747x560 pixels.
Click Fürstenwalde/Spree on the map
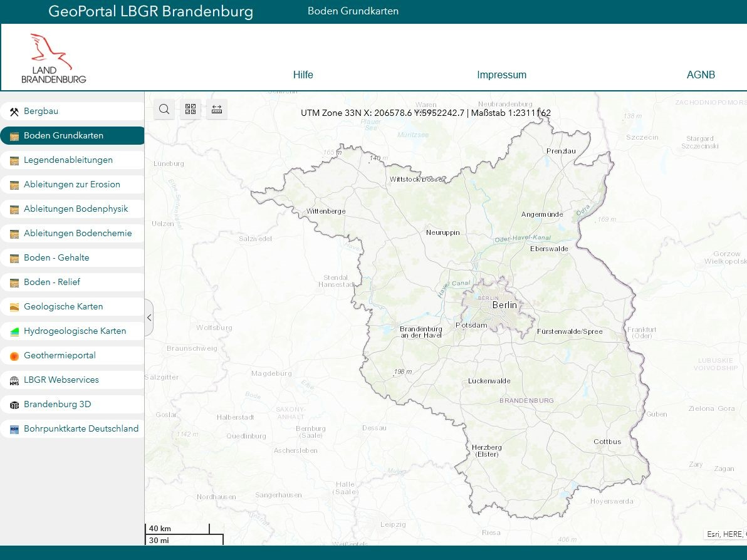tap(569, 331)
